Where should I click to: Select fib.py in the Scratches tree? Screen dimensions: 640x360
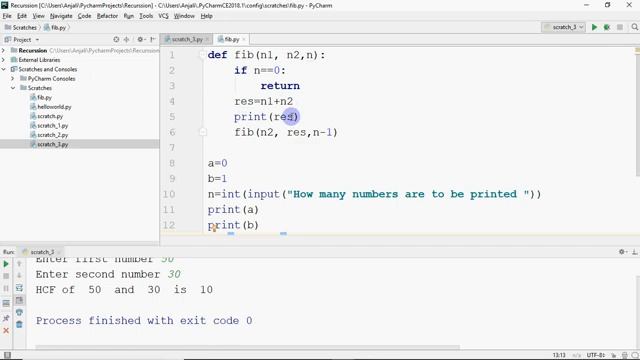coord(44,97)
